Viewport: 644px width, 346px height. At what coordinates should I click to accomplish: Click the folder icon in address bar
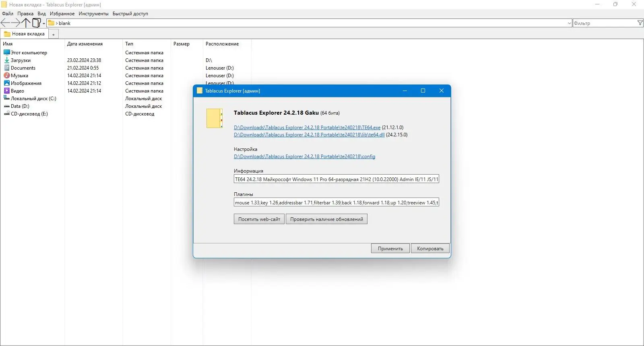tap(51, 23)
